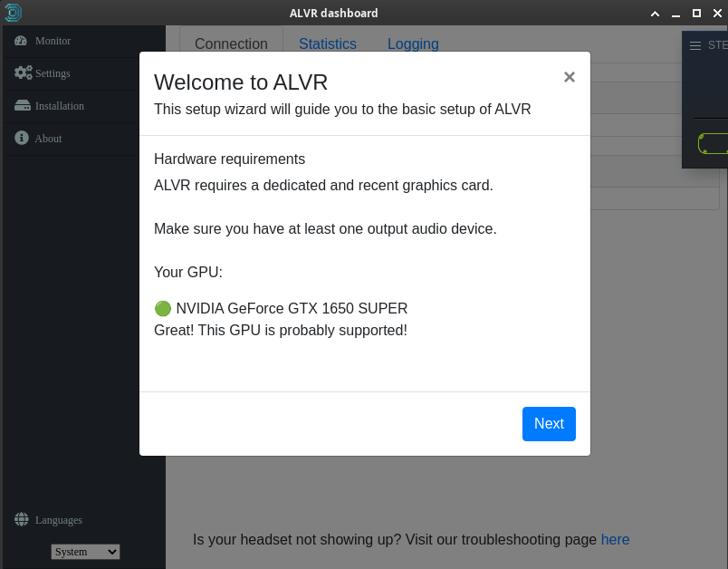
Task: Click the ALVR logo in the title bar
Action: point(13,13)
